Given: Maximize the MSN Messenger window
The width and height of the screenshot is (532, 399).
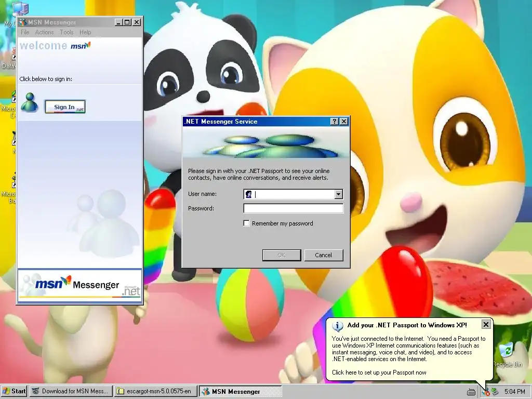Looking at the screenshot, I should pos(127,22).
